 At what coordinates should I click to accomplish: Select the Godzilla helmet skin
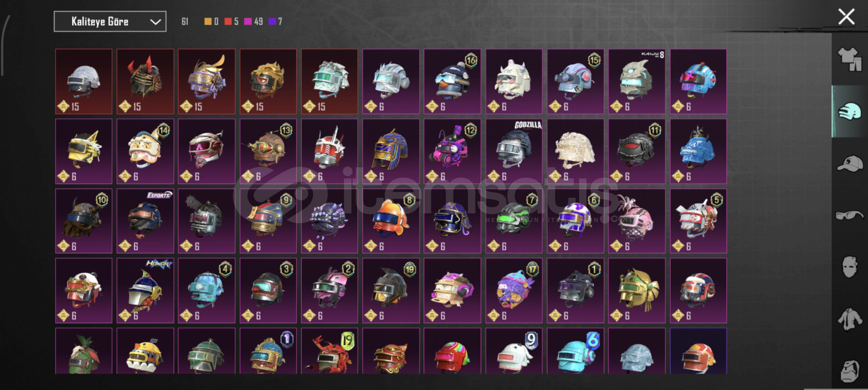pyautogui.click(x=514, y=151)
